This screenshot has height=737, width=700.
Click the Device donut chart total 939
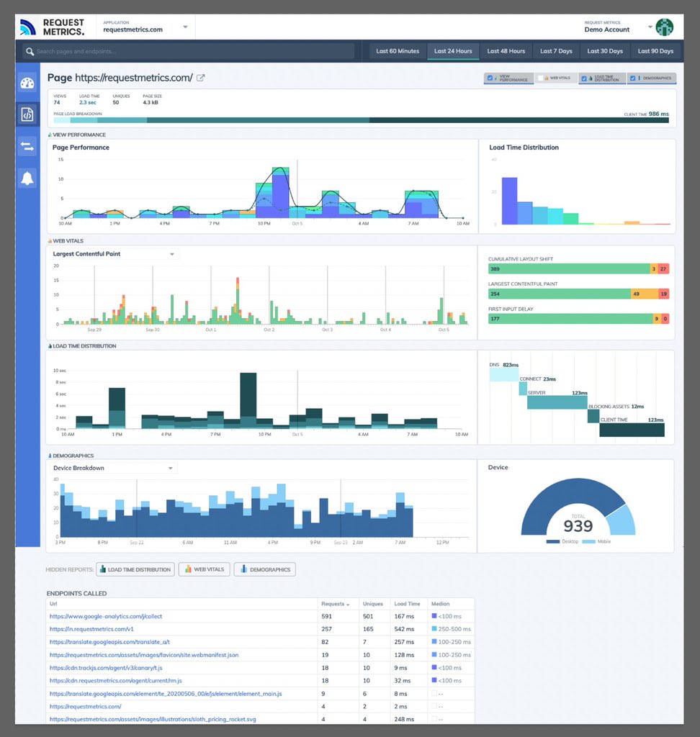click(x=578, y=525)
